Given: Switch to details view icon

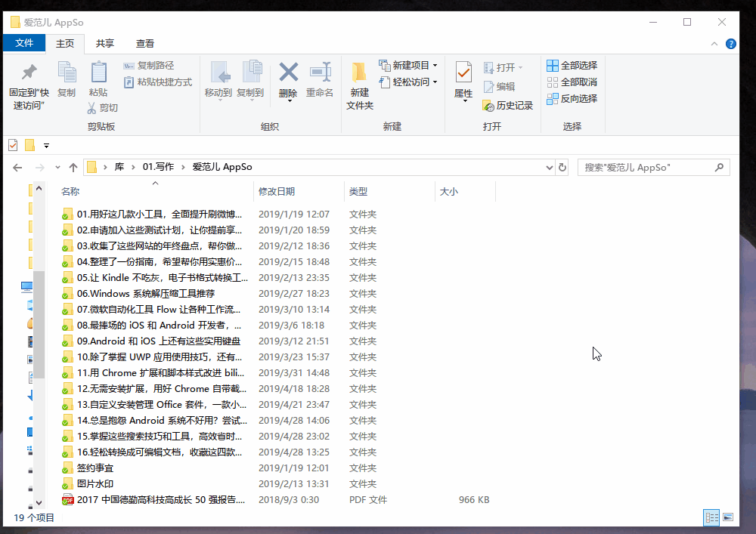Looking at the screenshot, I should tap(711, 517).
